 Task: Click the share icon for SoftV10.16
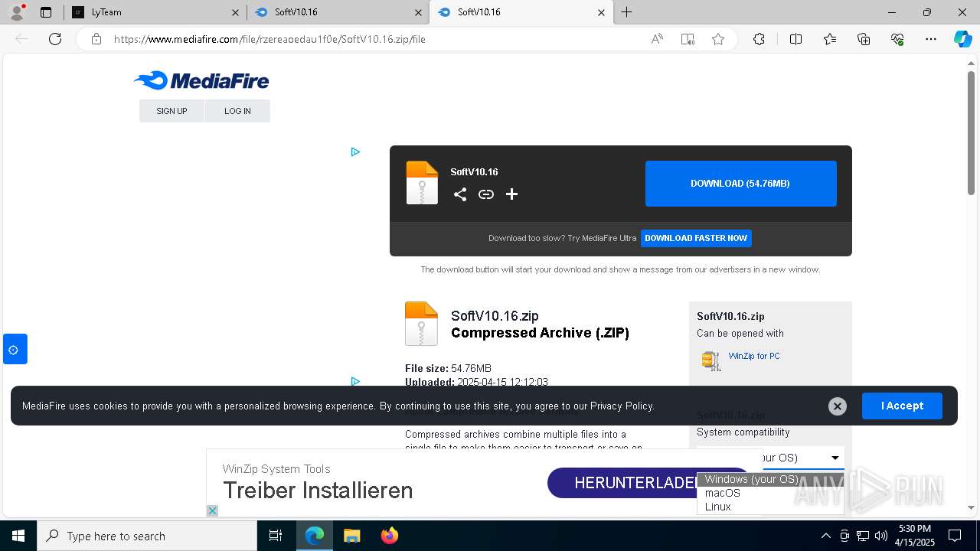[x=460, y=194]
